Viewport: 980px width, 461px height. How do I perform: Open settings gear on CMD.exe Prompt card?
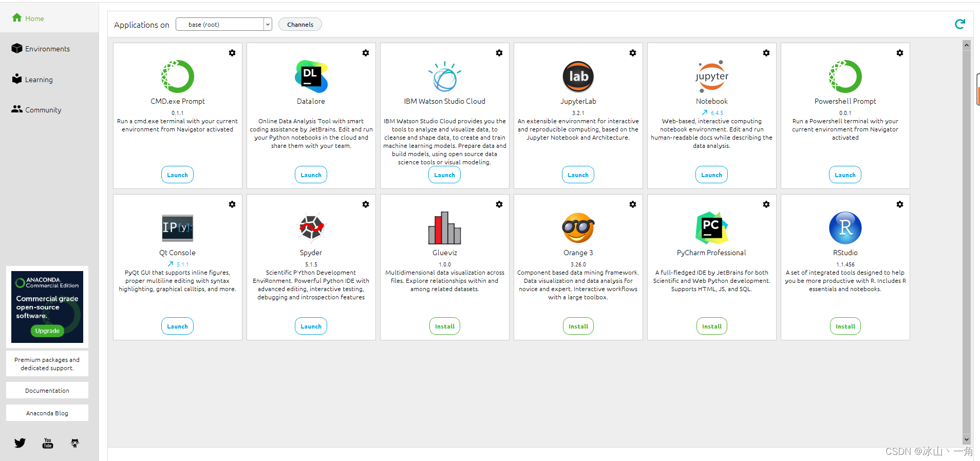pyautogui.click(x=232, y=53)
